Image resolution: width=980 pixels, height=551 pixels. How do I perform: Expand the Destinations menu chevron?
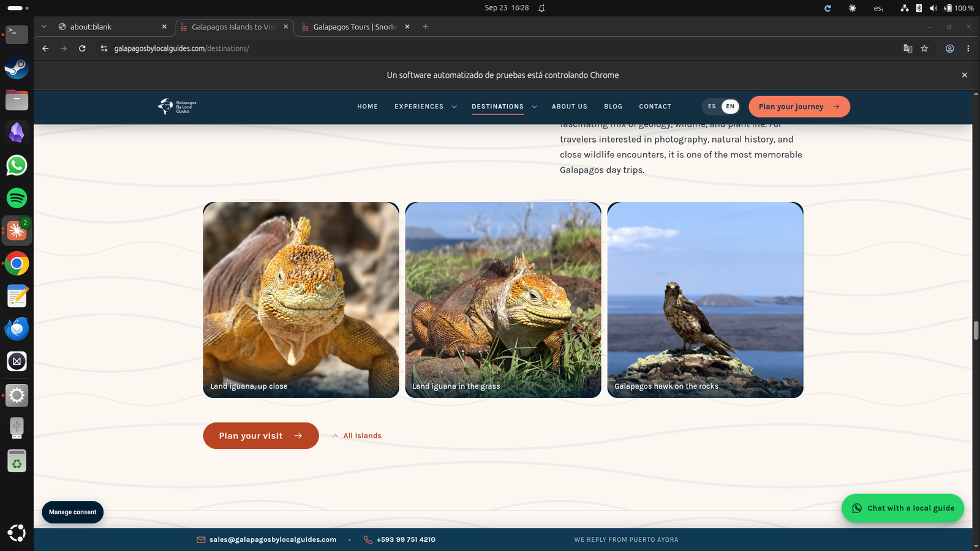tap(534, 107)
